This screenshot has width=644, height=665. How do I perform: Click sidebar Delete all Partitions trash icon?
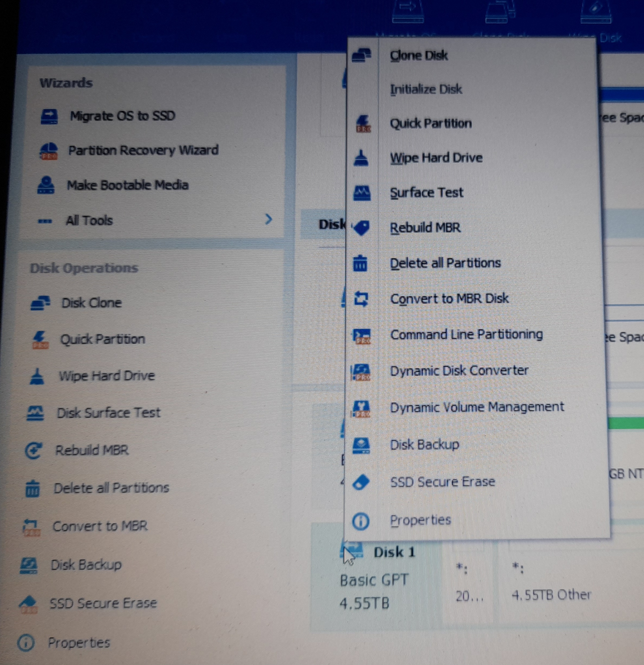click(33, 489)
